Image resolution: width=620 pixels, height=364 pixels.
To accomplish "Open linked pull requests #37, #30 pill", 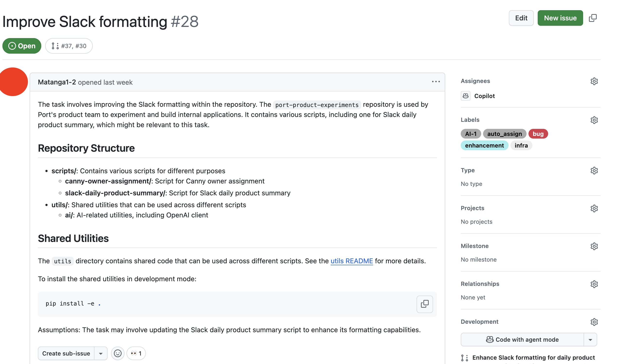I will (69, 46).
